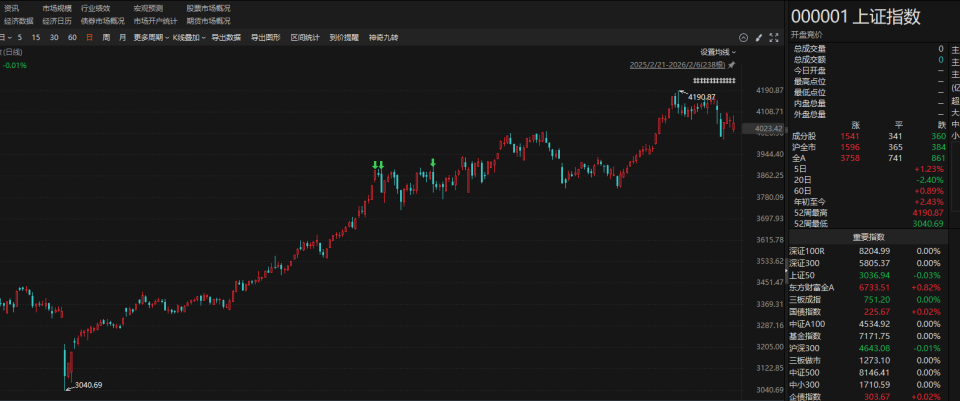
Task: Select the 5-minute period
Action: pos(20,37)
